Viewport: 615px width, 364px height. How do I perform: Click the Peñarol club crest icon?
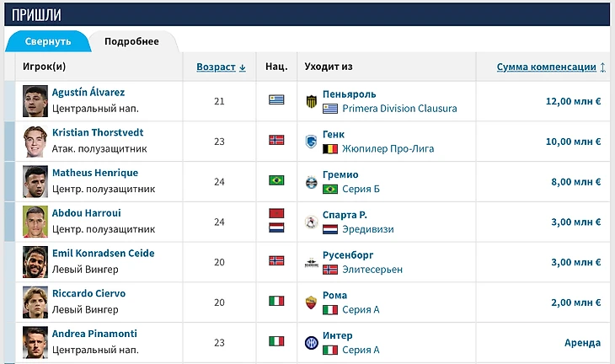point(311,101)
